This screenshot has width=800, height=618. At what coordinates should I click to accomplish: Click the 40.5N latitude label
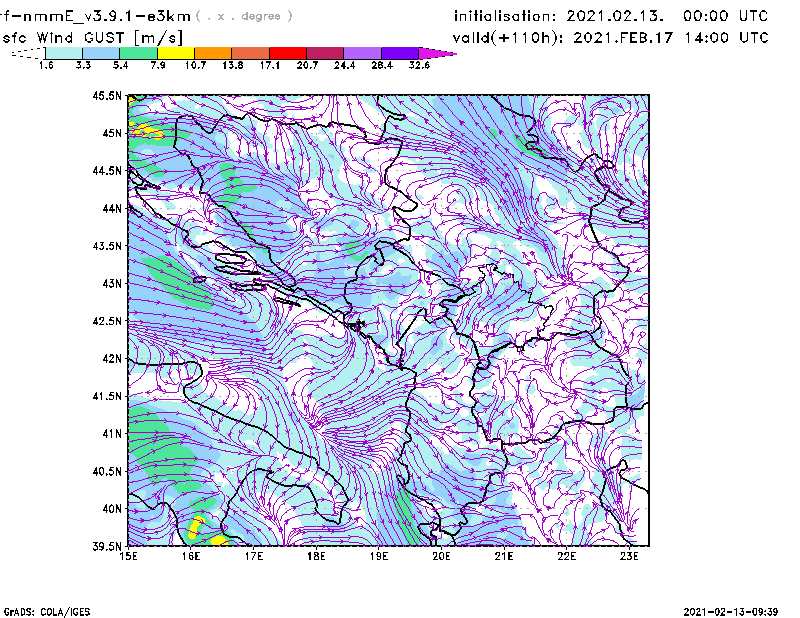(x=107, y=471)
